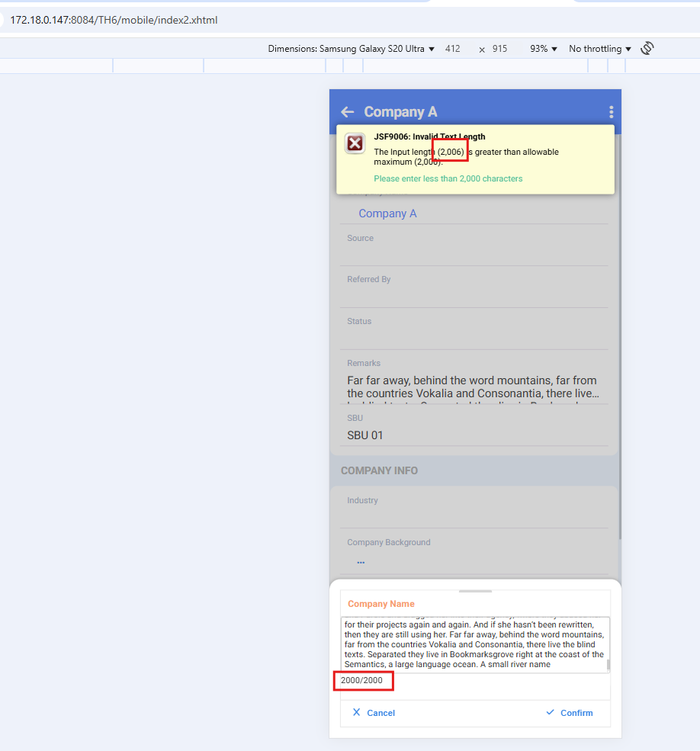Click the browser address bar URL
Image resolution: width=700 pixels, height=751 pixels.
point(114,20)
